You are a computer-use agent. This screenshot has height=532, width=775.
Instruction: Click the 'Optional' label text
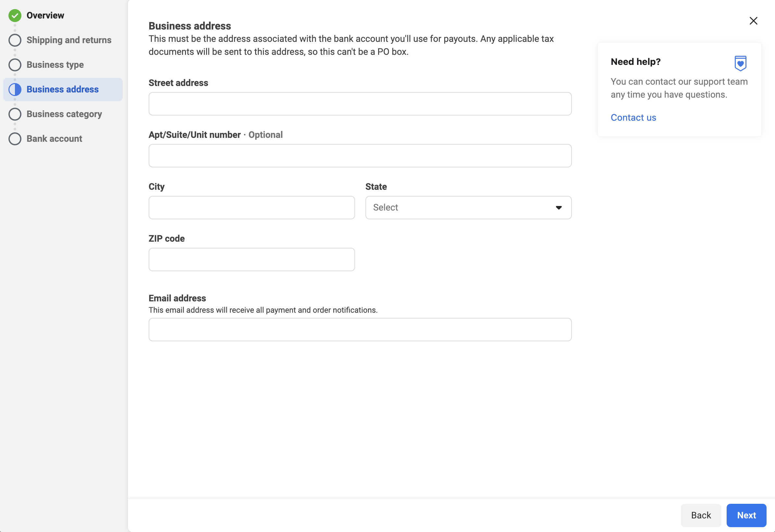click(265, 135)
